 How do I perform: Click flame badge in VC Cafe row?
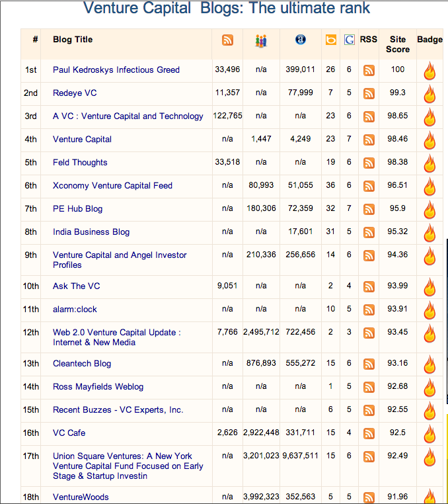429,434
